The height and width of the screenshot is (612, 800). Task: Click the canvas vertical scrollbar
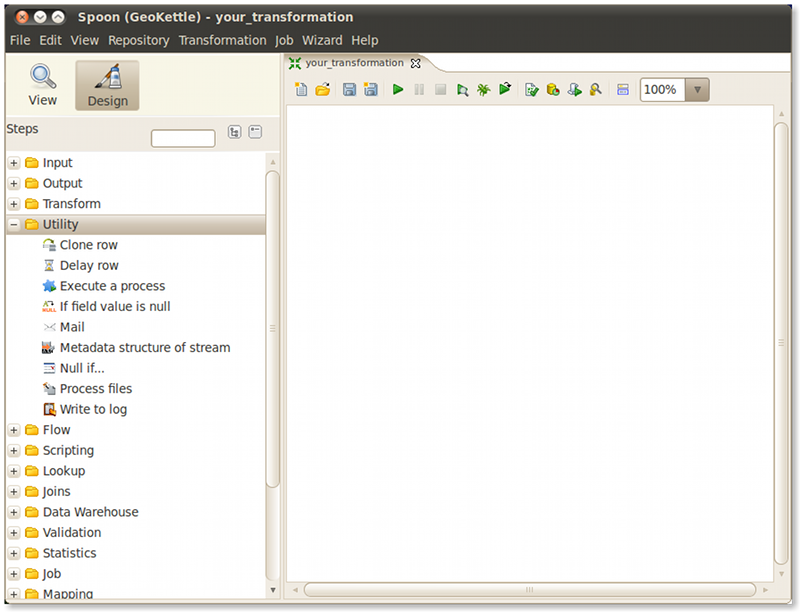[781, 343]
